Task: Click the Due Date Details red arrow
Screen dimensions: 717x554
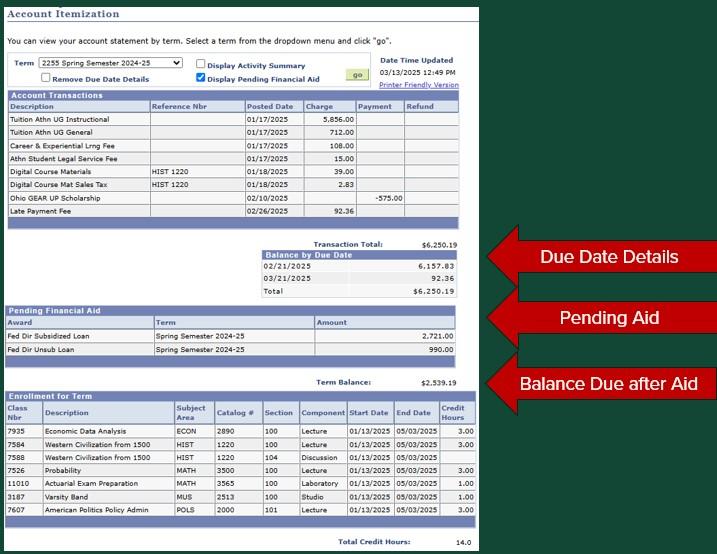Action: click(601, 257)
